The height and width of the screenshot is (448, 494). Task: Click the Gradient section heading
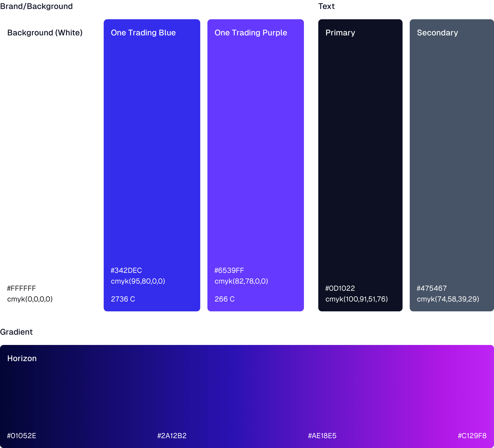[x=16, y=332]
